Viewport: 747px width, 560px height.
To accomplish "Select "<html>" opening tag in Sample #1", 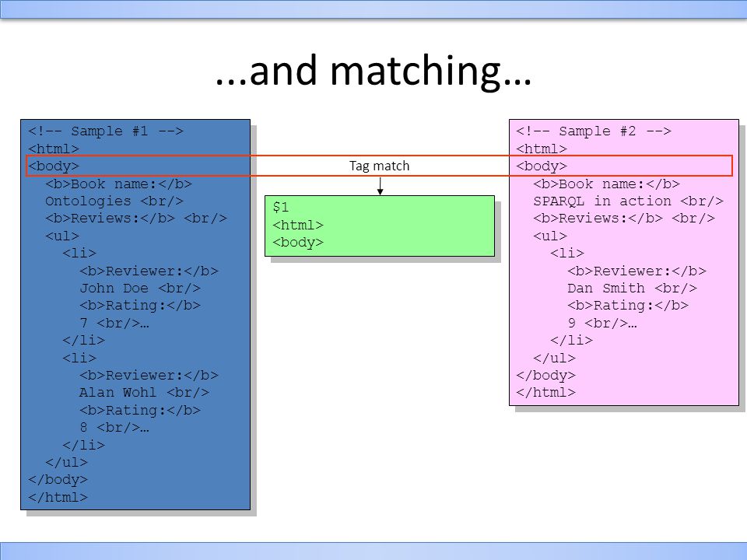I will (x=54, y=149).
